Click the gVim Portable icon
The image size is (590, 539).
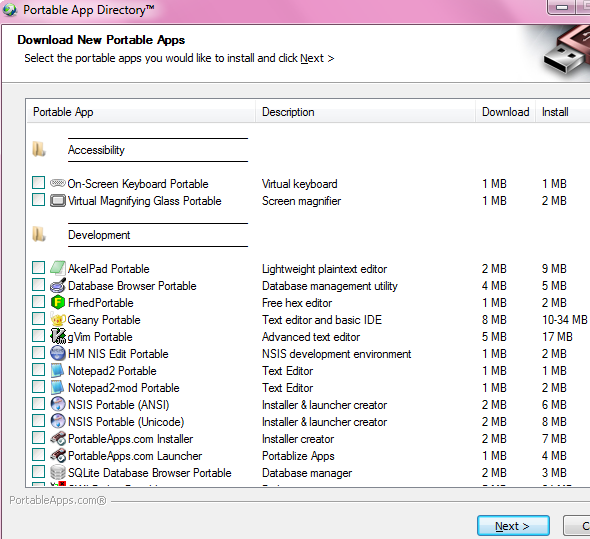pos(58,336)
